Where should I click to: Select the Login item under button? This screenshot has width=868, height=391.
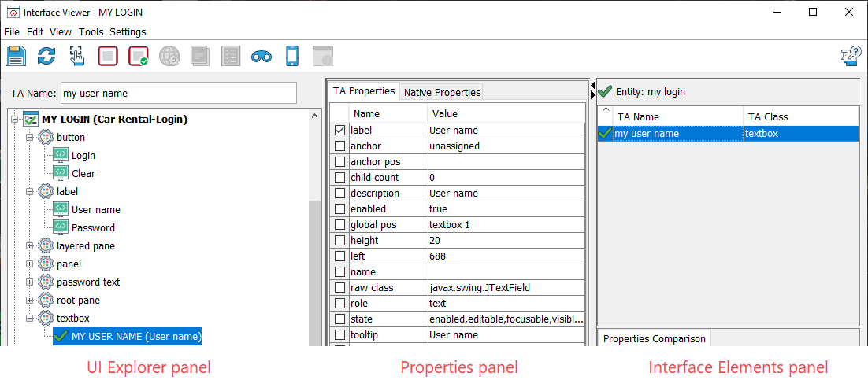point(83,156)
